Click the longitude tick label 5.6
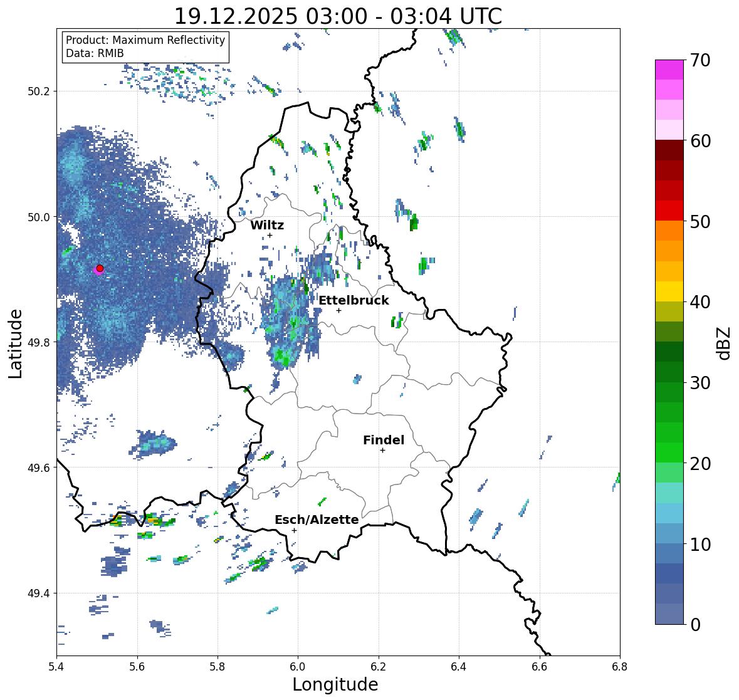Screen dimensions: 739x700 [x=137, y=667]
